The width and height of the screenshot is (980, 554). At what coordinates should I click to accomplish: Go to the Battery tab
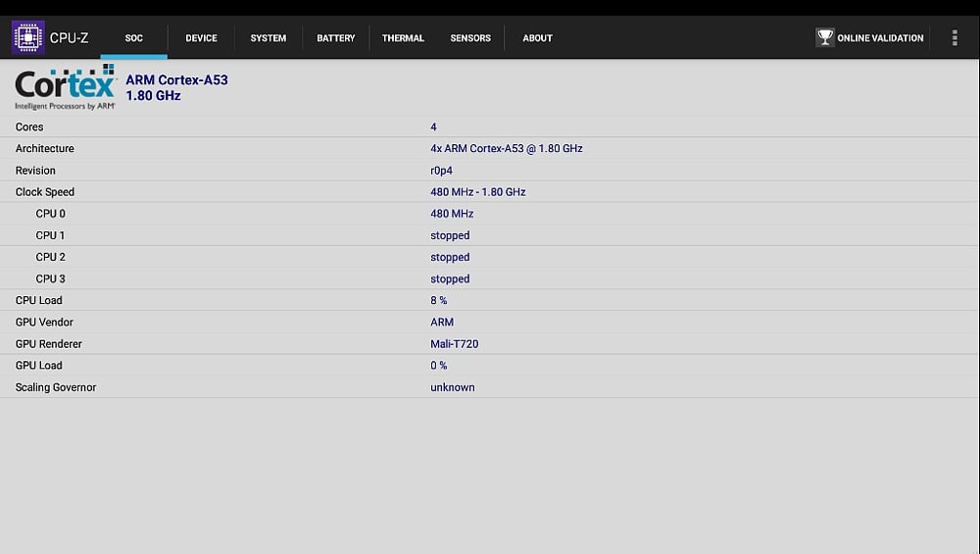point(335,38)
